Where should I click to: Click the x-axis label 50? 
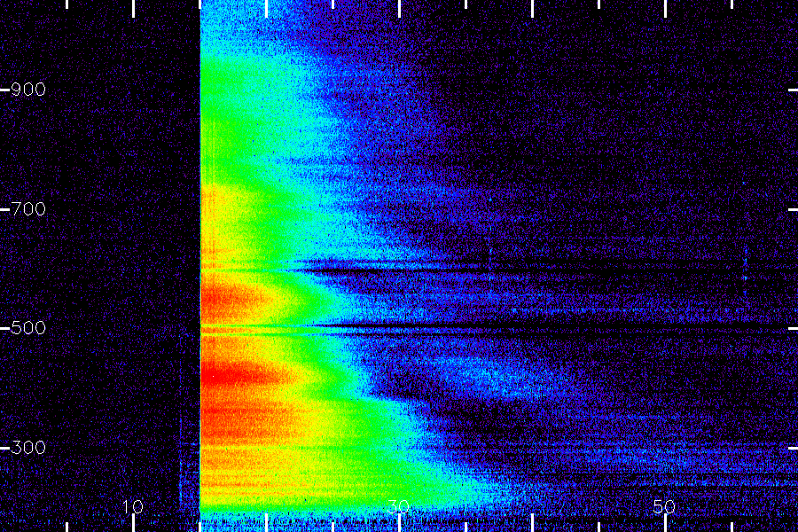point(664,506)
